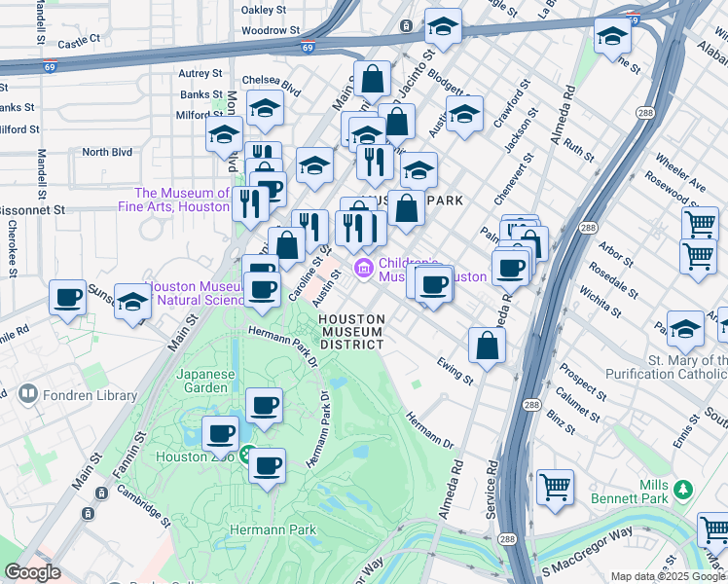Viewport: 728px width, 584px height.
Task: Open the coffee marker right of Children's Museum
Action: (x=435, y=284)
